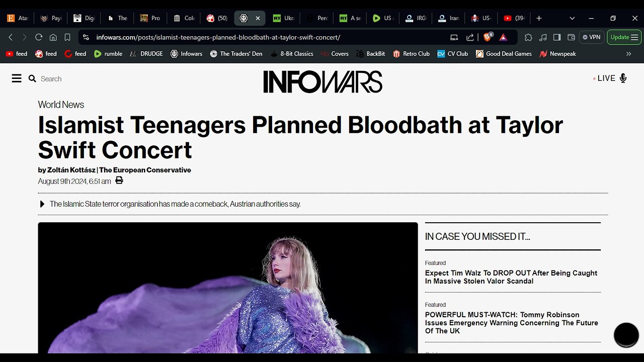Open 'The Traders' Den' bookmark

coord(236,54)
